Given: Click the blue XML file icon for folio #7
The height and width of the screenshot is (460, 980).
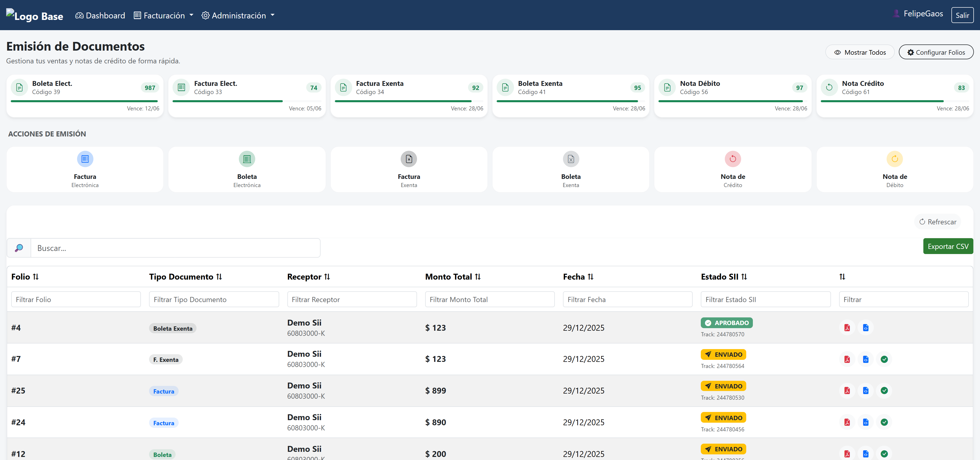Looking at the screenshot, I should (865, 359).
